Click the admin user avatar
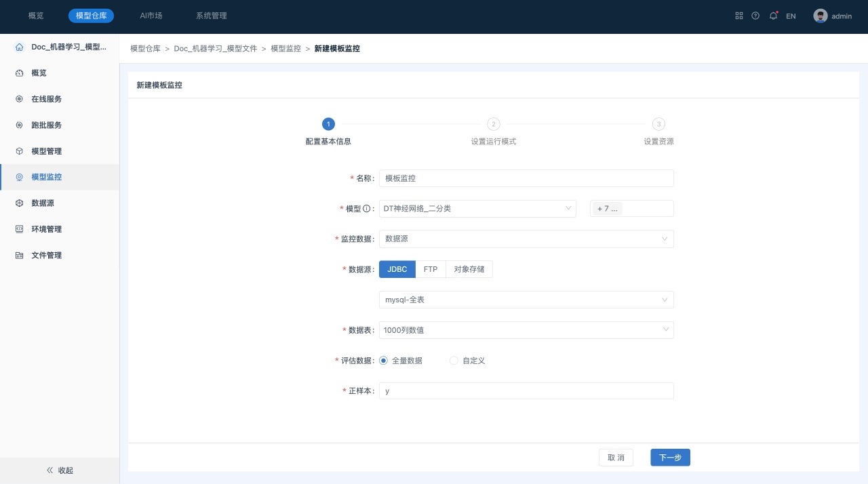Screen dimensions: 868x484 821,16
